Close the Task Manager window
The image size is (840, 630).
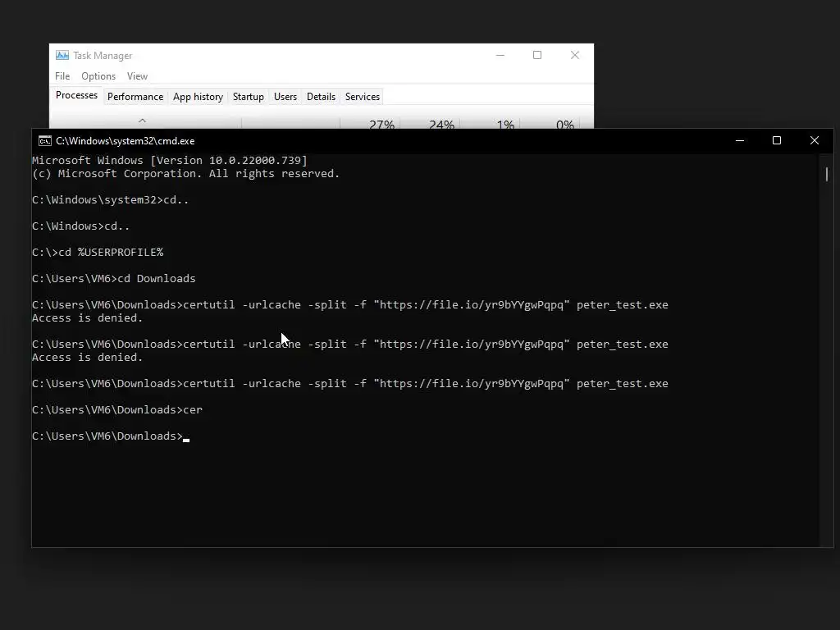[575, 55]
